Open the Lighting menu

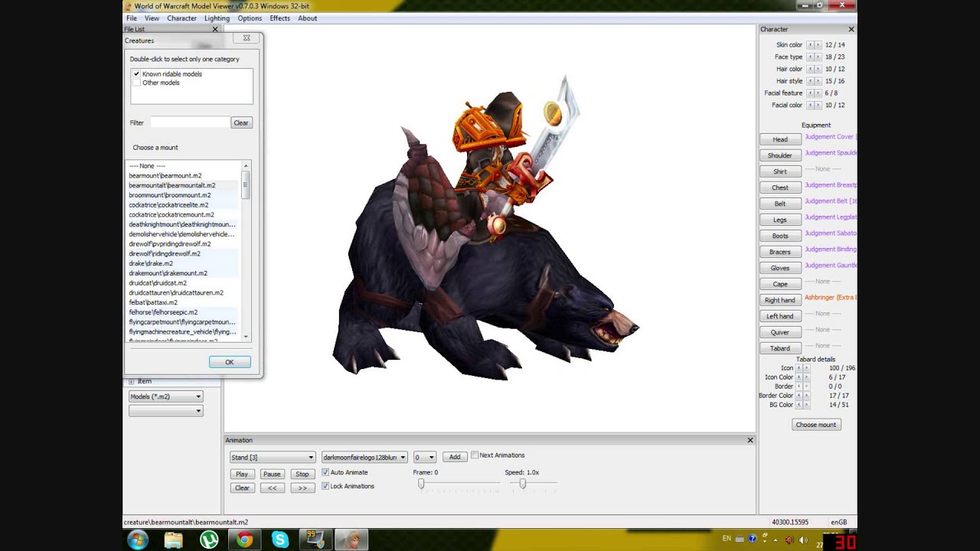pyautogui.click(x=217, y=18)
